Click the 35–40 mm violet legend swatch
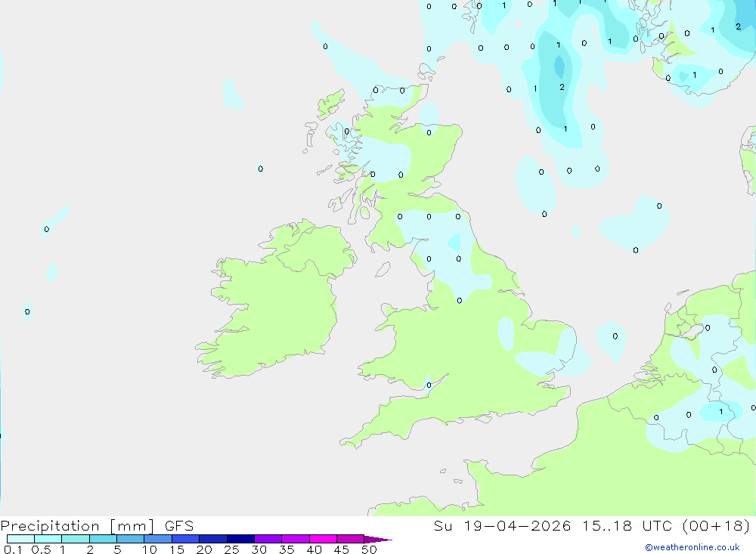The height and width of the screenshot is (554, 756). (296, 539)
